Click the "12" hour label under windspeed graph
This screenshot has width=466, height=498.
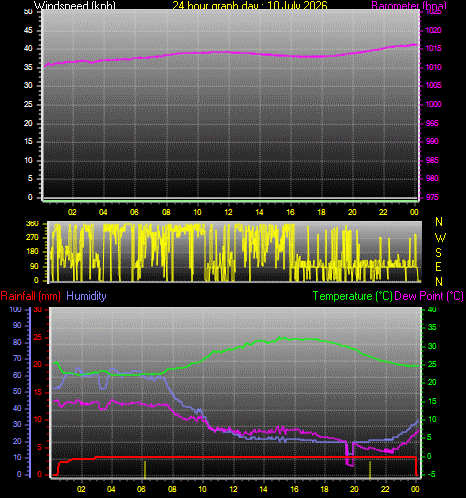(x=228, y=212)
